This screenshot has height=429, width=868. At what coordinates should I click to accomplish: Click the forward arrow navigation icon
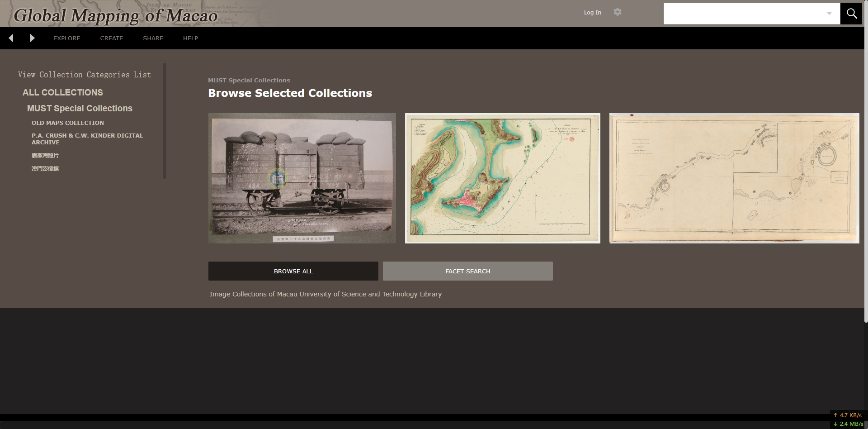point(32,38)
